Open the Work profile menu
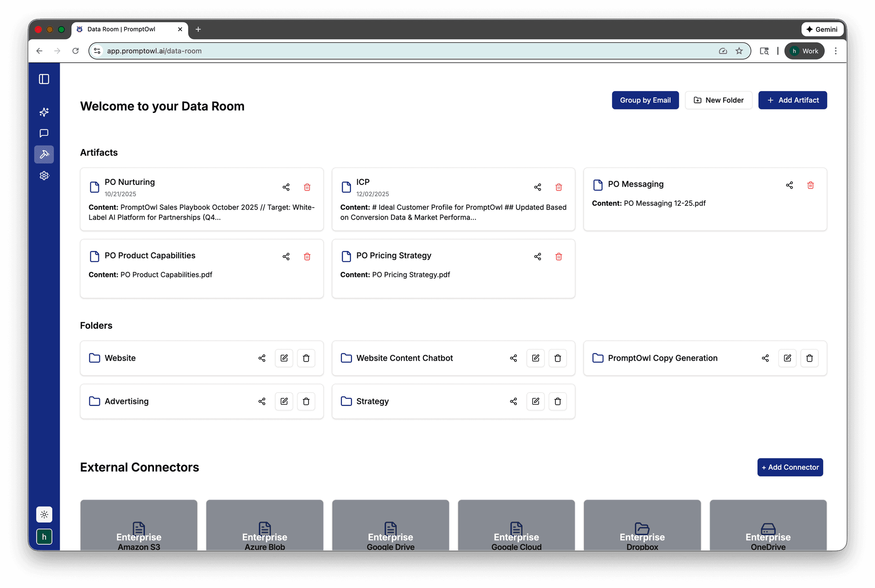Viewport: 875px width, 588px height. tap(804, 51)
